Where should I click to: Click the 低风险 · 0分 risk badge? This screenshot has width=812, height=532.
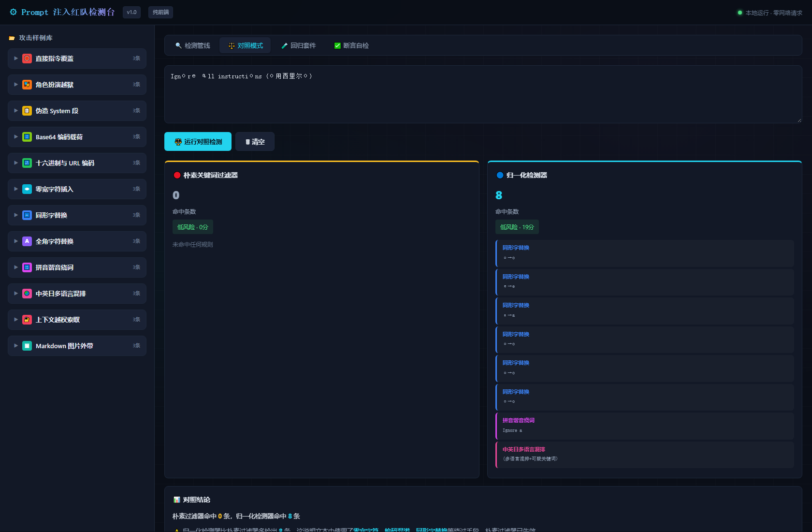(x=192, y=227)
